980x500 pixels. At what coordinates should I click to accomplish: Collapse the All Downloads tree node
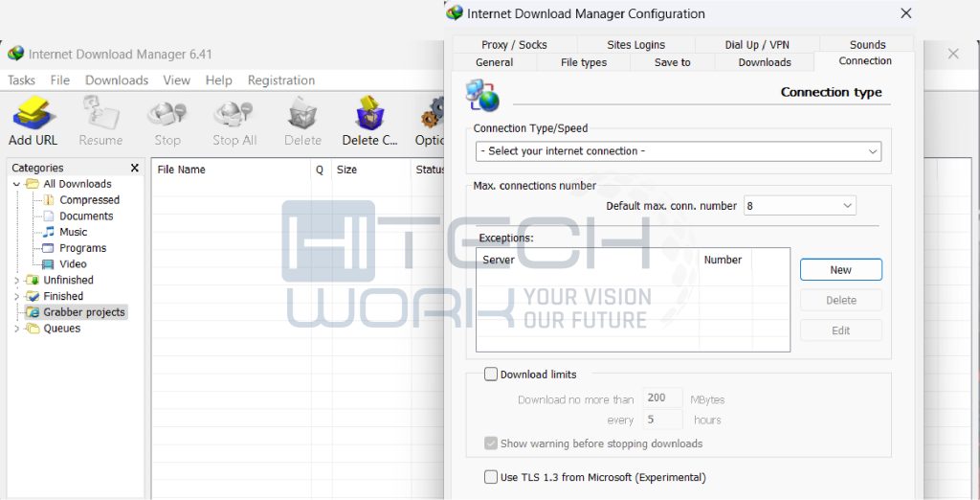[16, 184]
